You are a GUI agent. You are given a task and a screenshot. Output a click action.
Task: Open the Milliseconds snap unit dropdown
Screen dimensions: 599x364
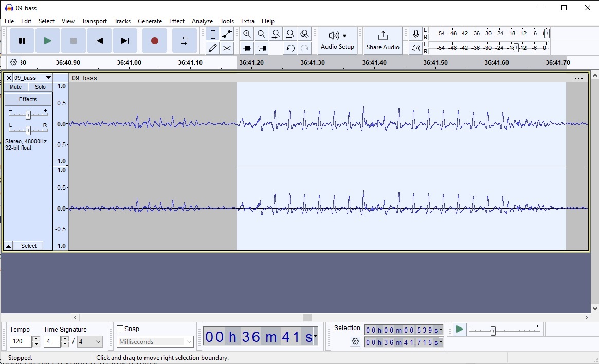coord(155,342)
